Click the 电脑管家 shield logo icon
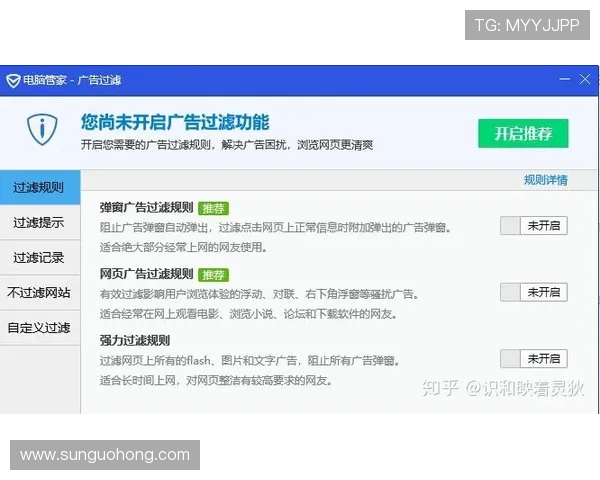The width and height of the screenshot is (600, 480). (13, 81)
